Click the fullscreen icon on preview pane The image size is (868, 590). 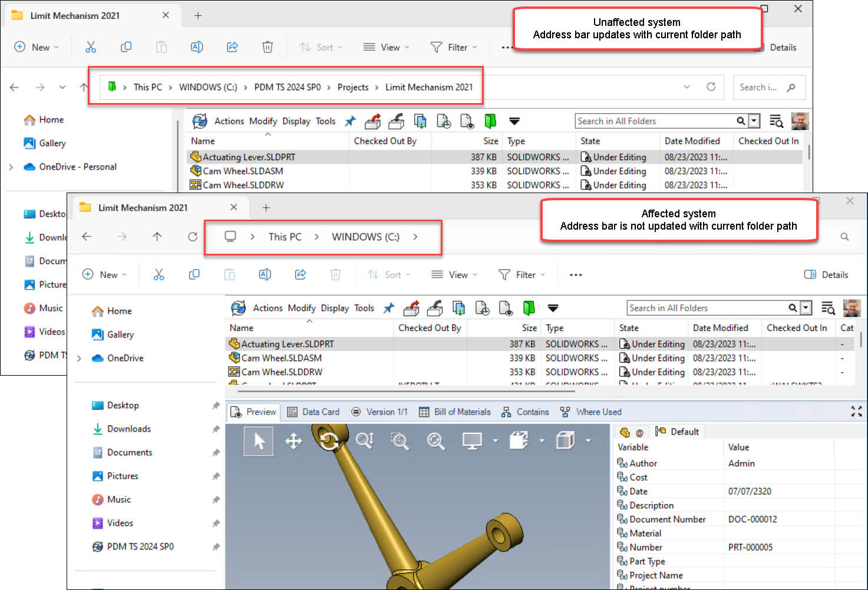(856, 412)
